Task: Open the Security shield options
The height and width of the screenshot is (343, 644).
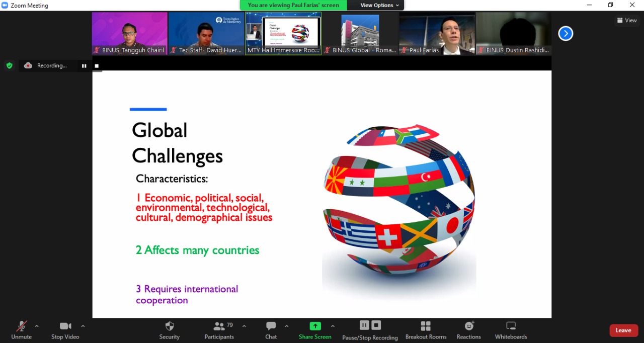Action: 170,330
